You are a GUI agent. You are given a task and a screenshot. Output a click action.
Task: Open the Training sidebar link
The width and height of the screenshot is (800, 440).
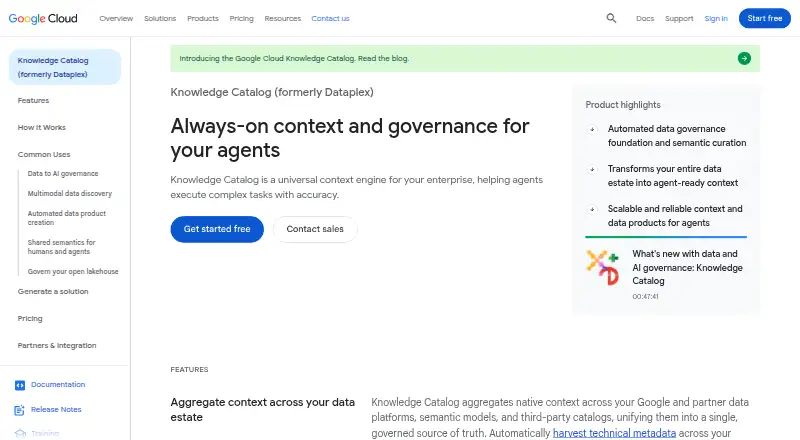point(45,433)
